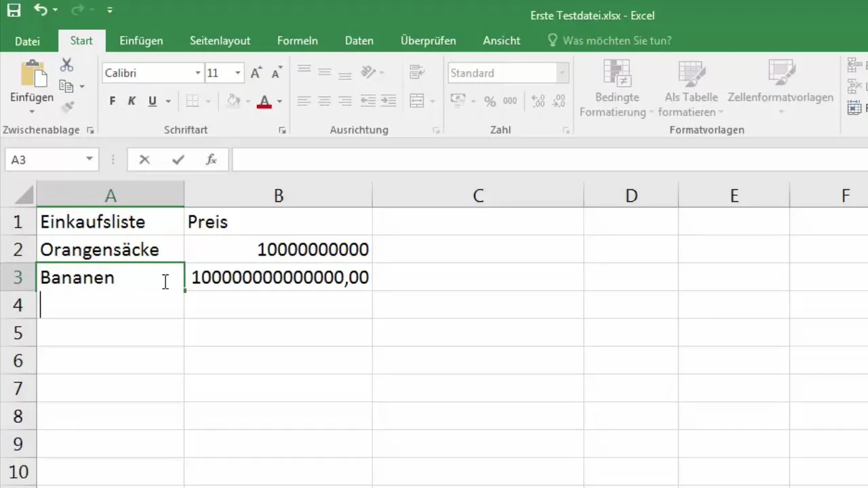Click the Align Right icon
The height and width of the screenshot is (488, 868).
tap(345, 101)
